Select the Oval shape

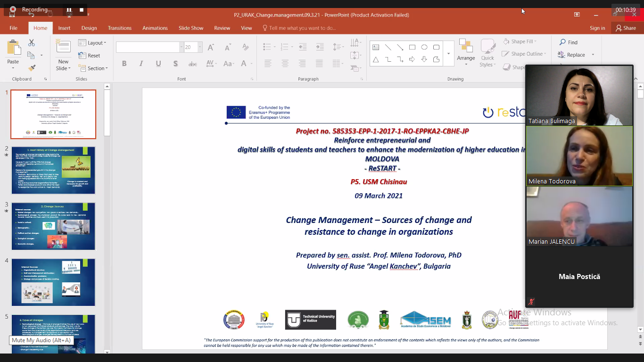[x=424, y=47]
